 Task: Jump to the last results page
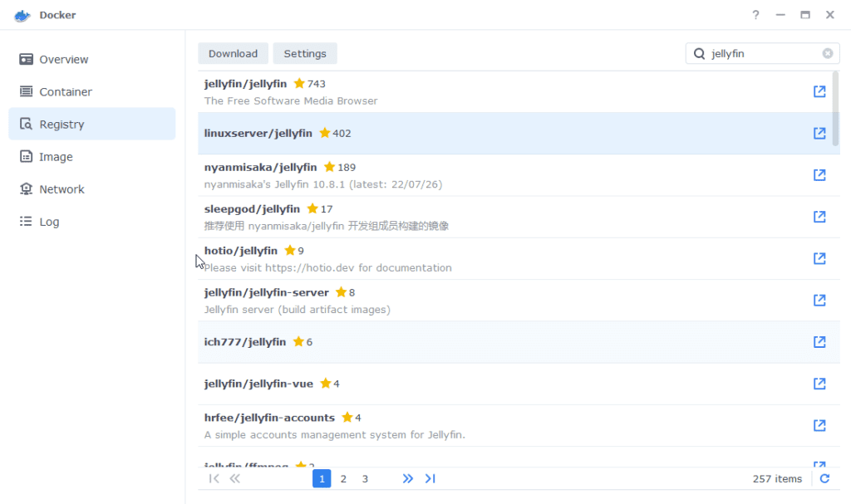[430, 478]
